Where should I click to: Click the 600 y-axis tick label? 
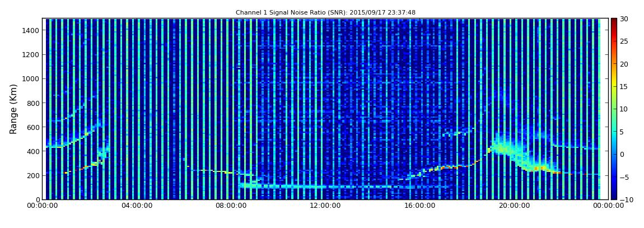(33, 127)
